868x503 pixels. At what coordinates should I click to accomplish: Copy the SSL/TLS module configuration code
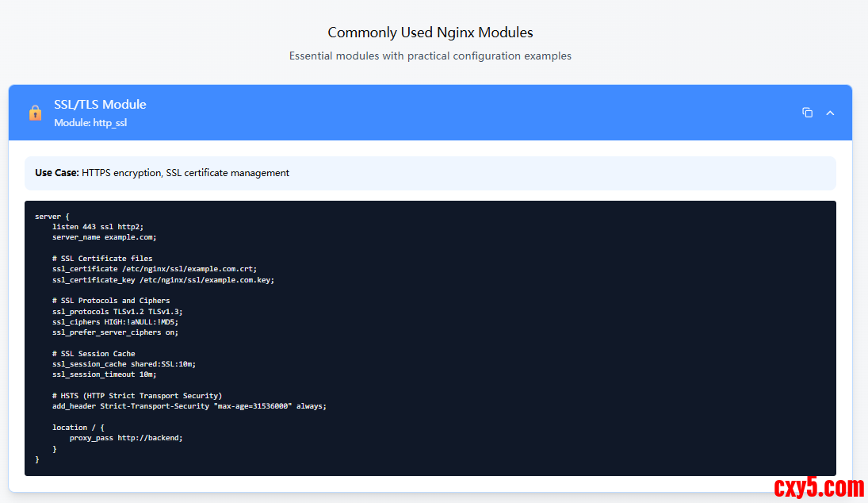click(x=807, y=113)
